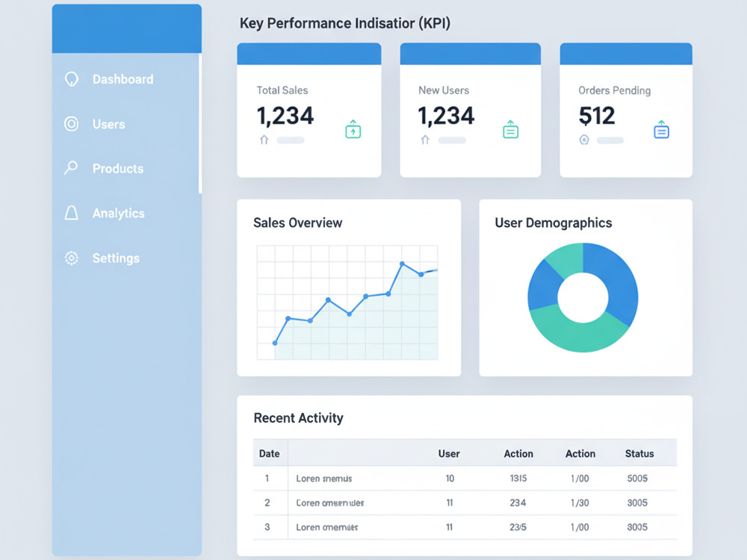
Task: Click the action value 234
Action: [x=518, y=503]
